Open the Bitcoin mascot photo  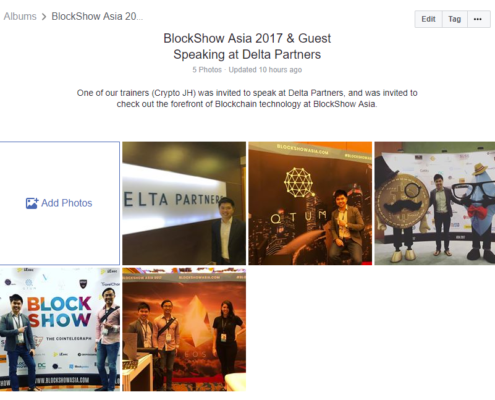pos(435,203)
